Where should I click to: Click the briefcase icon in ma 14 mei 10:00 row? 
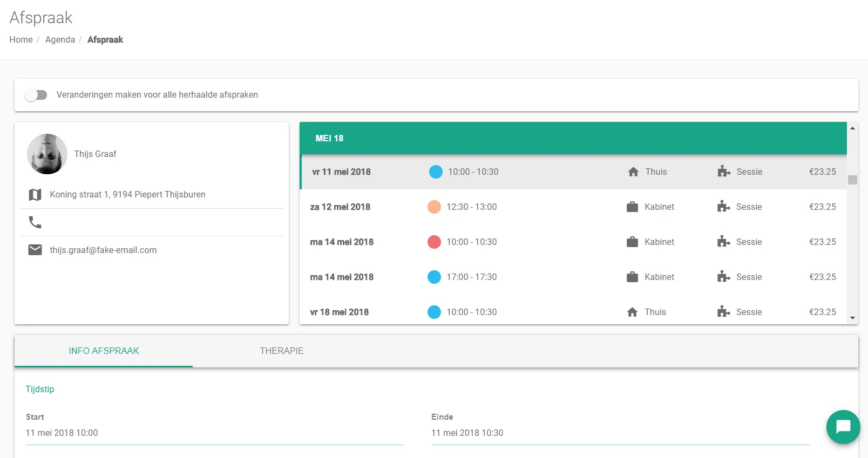(632, 242)
